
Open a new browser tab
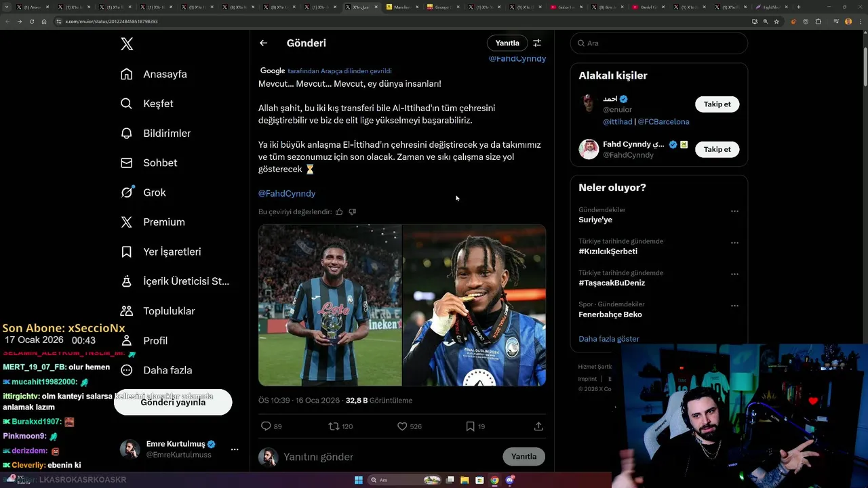point(798,7)
